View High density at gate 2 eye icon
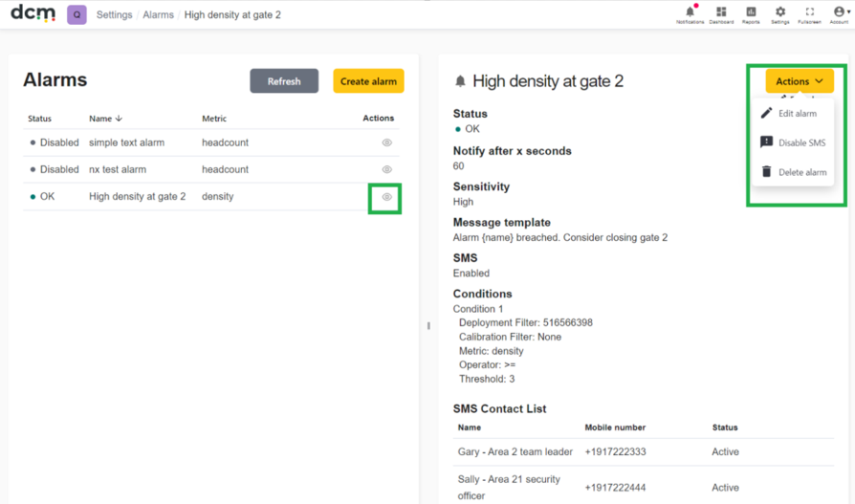The width and height of the screenshot is (855, 504). (x=386, y=197)
